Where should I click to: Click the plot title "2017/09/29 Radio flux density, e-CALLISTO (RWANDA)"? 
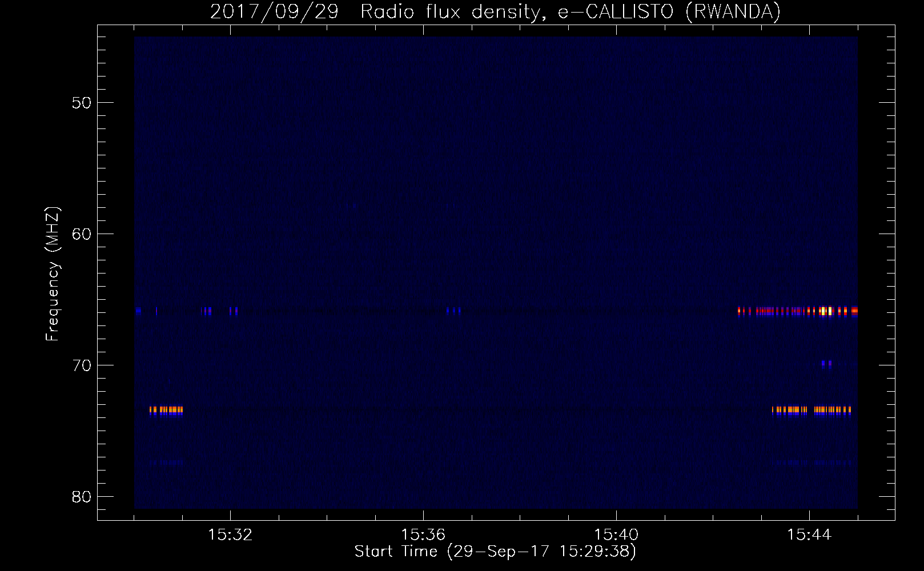pos(495,11)
